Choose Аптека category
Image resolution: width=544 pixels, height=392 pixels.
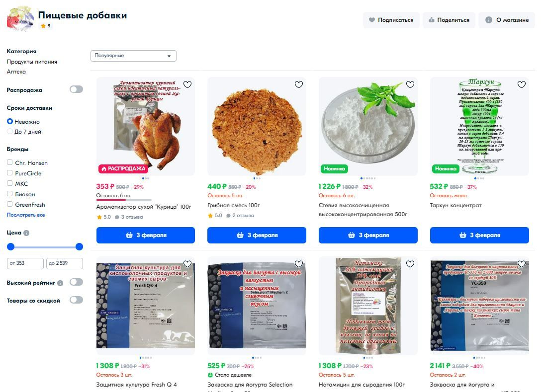(16, 72)
